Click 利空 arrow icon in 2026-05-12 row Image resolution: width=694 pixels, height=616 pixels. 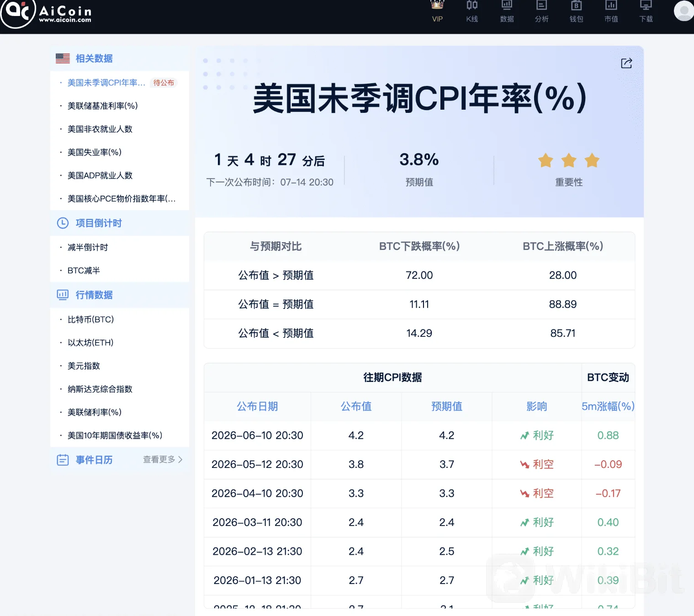click(x=524, y=464)
